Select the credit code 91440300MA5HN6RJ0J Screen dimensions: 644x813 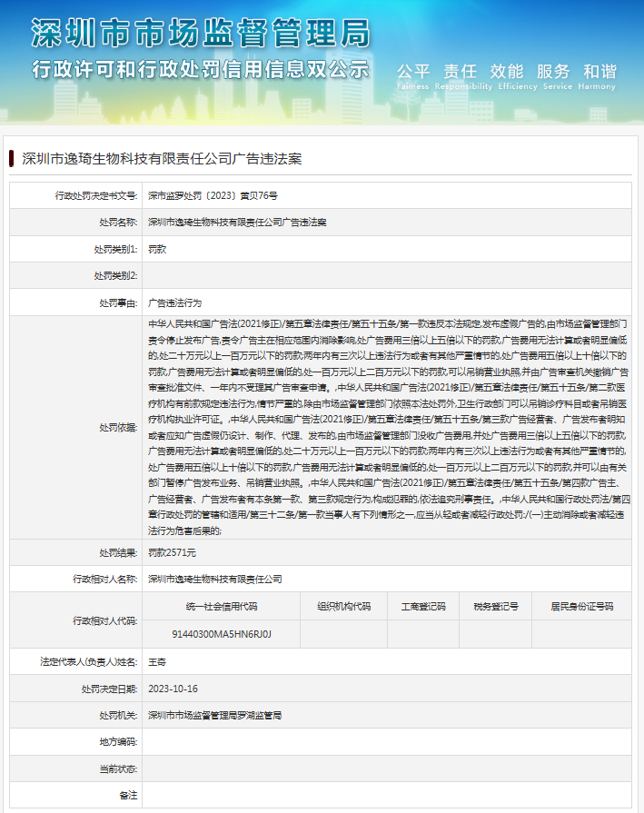point(222,633)
